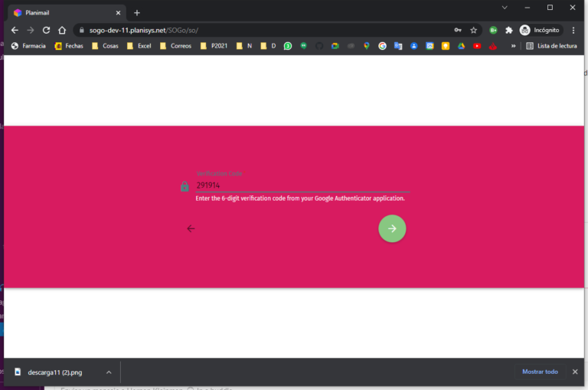This screenshot has height=390, width=588.
Task: Expand hidden bookmarks with double chevron
Action: 513,46
